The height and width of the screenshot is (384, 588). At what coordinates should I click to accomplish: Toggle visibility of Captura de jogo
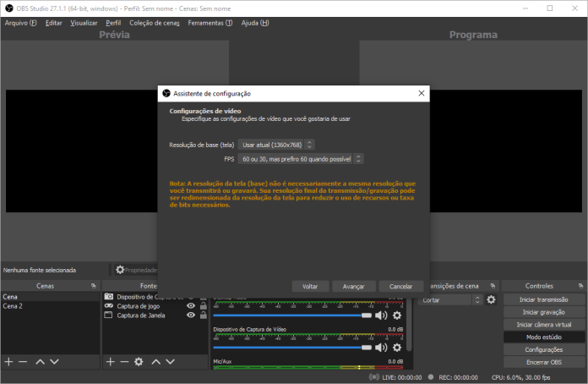pyautogui.click(x=191, y=305)
